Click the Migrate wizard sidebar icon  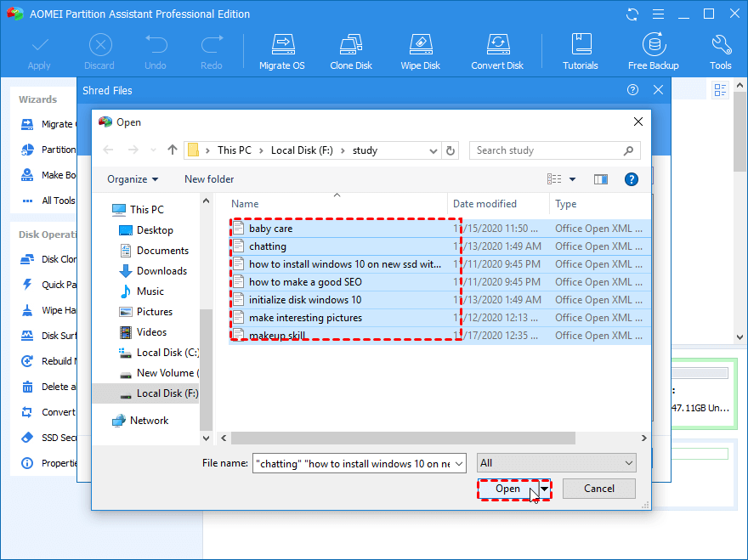(27, 125)
